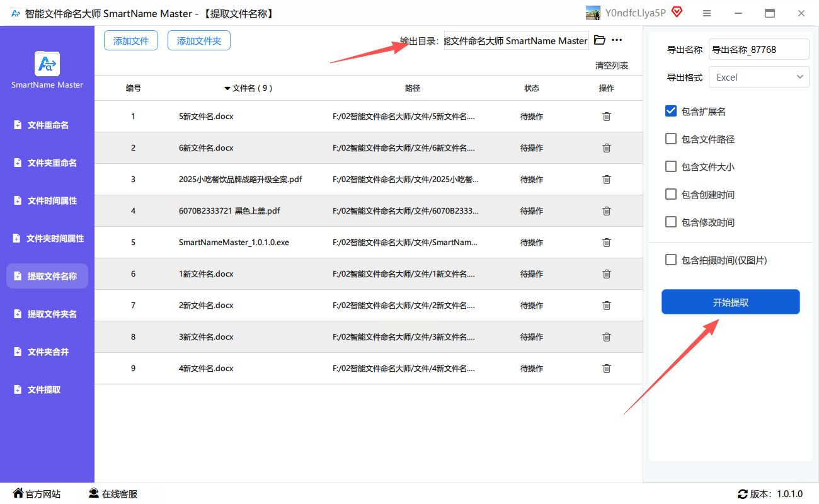Click the three-dots more options icon
Image resolution: width=819 pixels, height=504 pixels.
617,40
